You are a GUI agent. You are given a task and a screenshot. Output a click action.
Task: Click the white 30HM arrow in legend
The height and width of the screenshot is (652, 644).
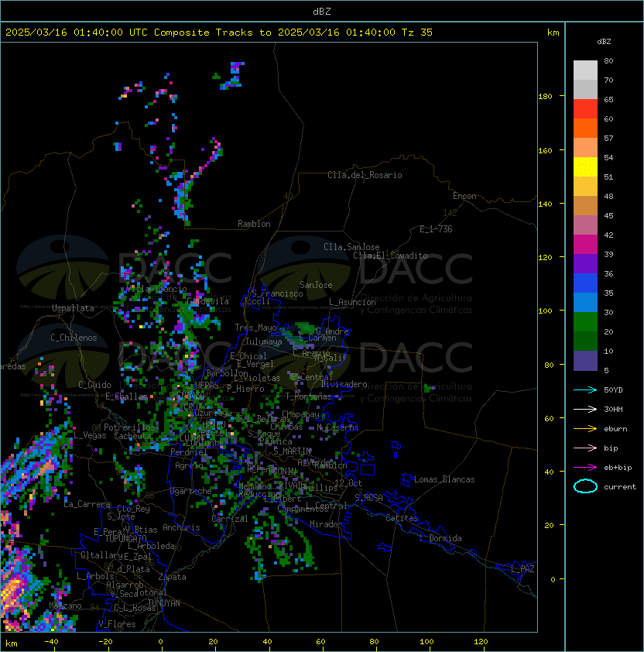[585, 410]
